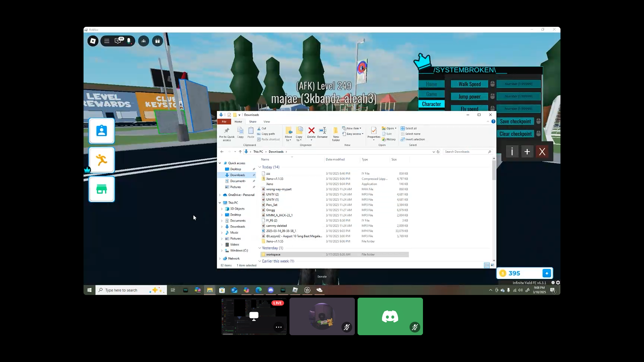Click the Paste ribbon icon
644x362 pixels.
[251, 132]
